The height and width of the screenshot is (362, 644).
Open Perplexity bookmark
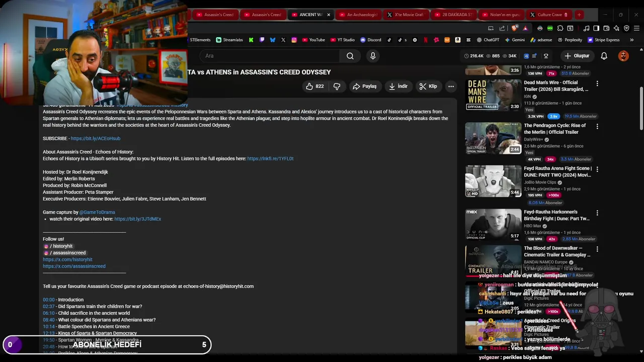570,40
